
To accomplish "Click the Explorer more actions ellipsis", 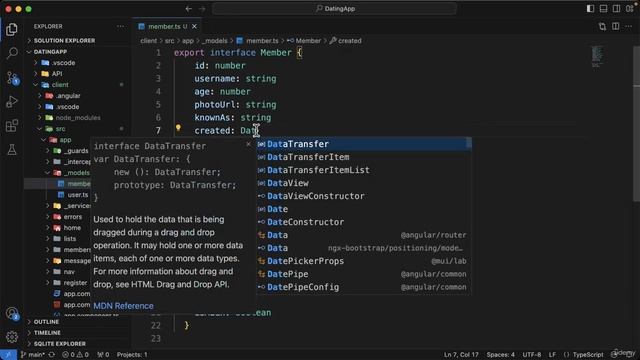I will pyautogui.click(x=120, y=27).
